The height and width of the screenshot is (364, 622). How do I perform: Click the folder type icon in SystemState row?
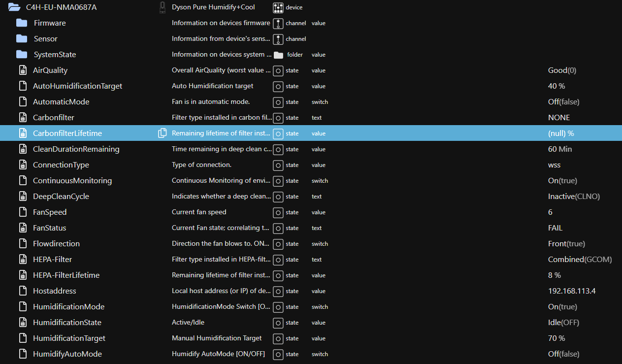coord(278,55)
